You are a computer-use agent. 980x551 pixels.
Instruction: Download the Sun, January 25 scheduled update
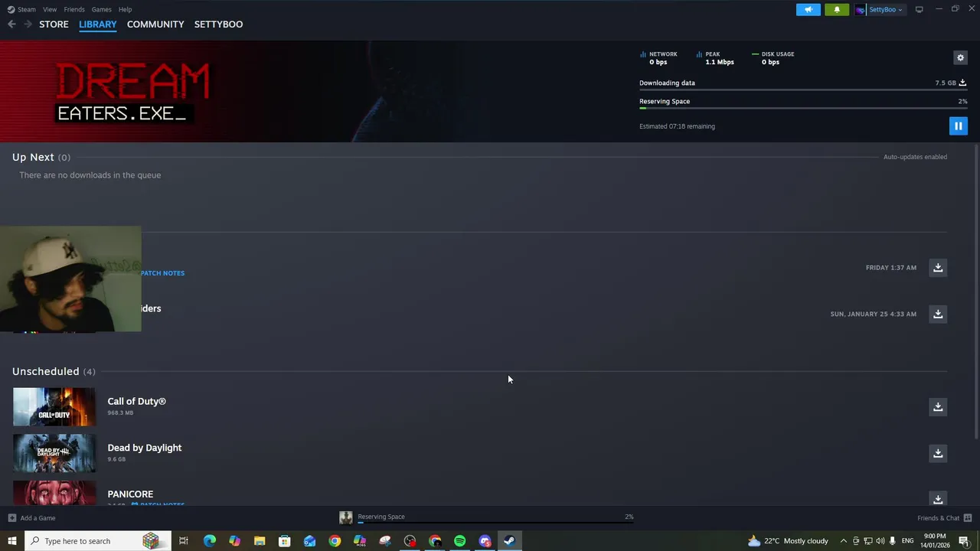click(x=938, y=314)
